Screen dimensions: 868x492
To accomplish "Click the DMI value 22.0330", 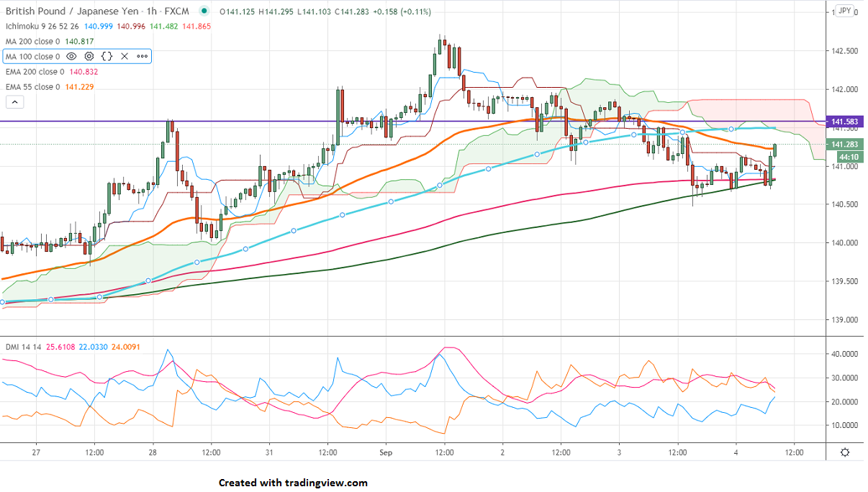I will 94,346.
